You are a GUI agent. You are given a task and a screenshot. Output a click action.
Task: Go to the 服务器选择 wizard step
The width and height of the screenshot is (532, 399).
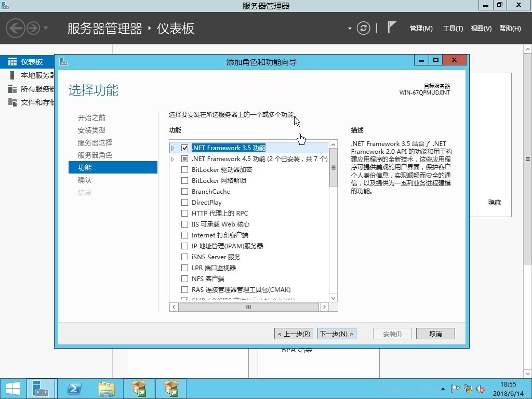pos(95,143)
